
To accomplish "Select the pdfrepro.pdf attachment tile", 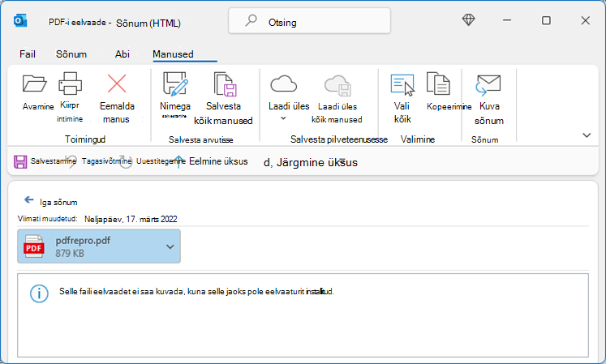I will click(x=99, y=246).
